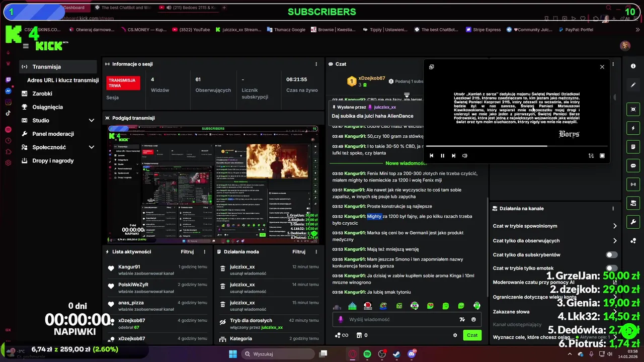
Task: Click the pinned message author julczixx_xx
Action: click(x=385, y=107)
